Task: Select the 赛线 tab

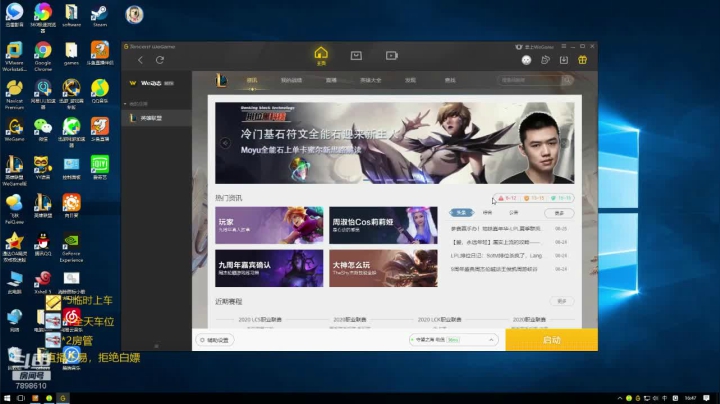Action: [x=450, y=80]
